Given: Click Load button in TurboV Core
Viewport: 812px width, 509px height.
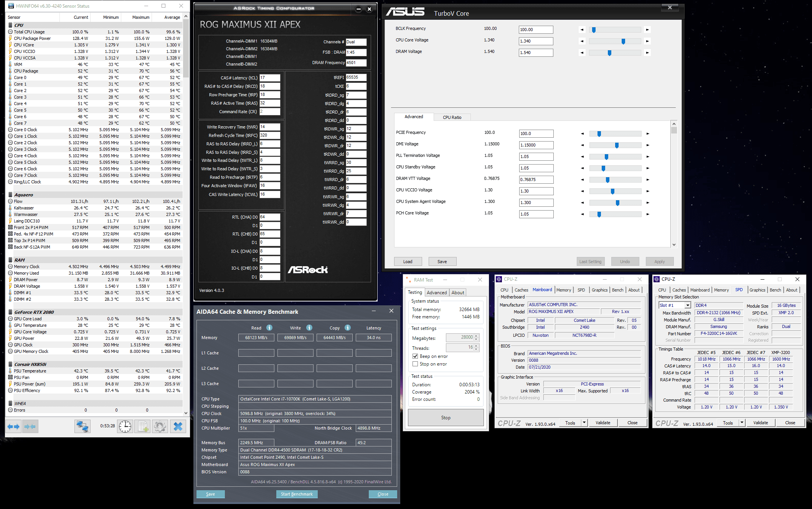Looking at the screenshot, I should pos(408,262).
